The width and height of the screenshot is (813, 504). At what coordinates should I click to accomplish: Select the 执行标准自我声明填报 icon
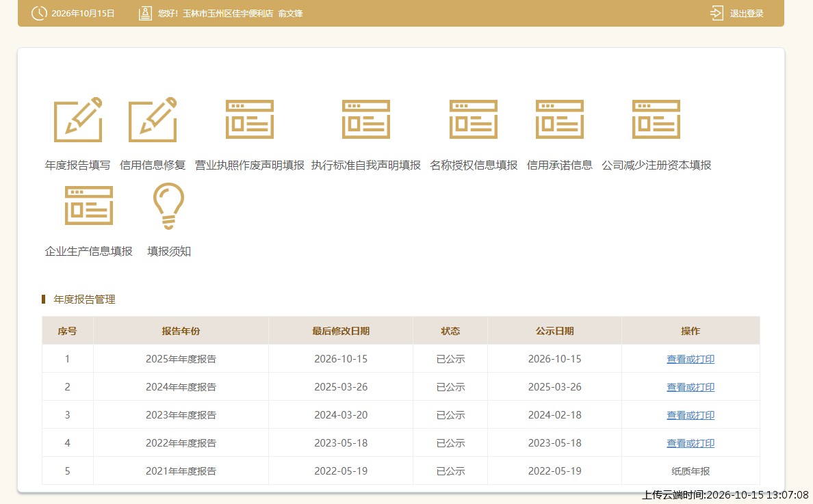(366, 120)
